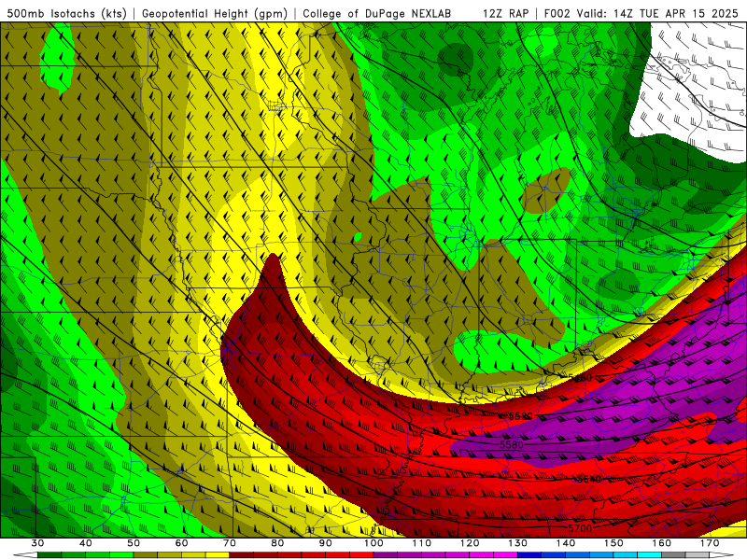Click the 40 value on the color scale
Image resolution: width=747 pixels, height=560 pixels.
86,543
